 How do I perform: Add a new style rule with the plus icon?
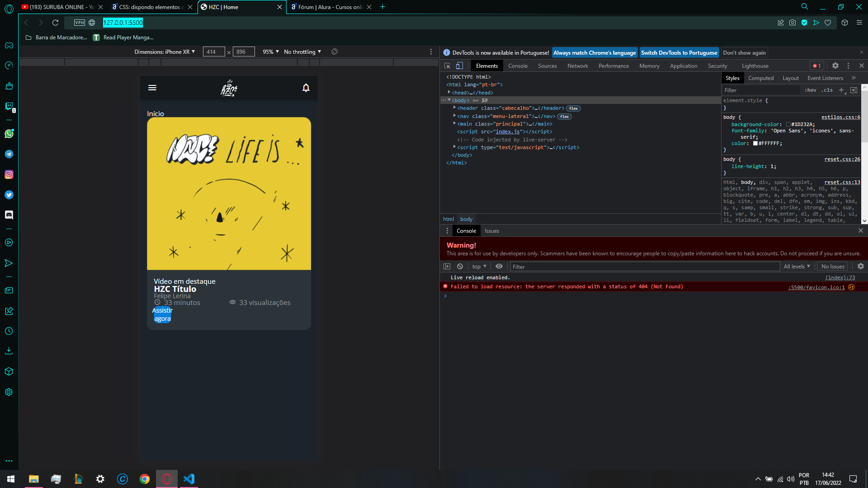tap(841, 90)
